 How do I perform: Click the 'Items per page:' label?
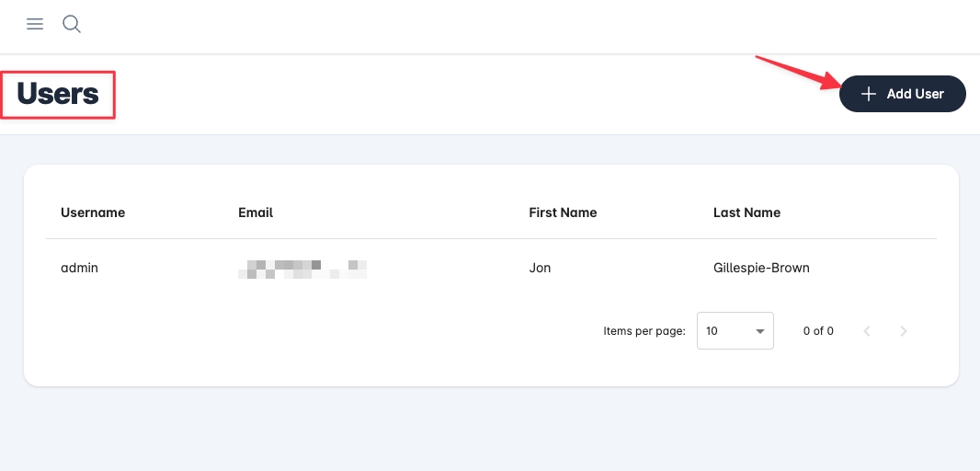click(644, 331)
